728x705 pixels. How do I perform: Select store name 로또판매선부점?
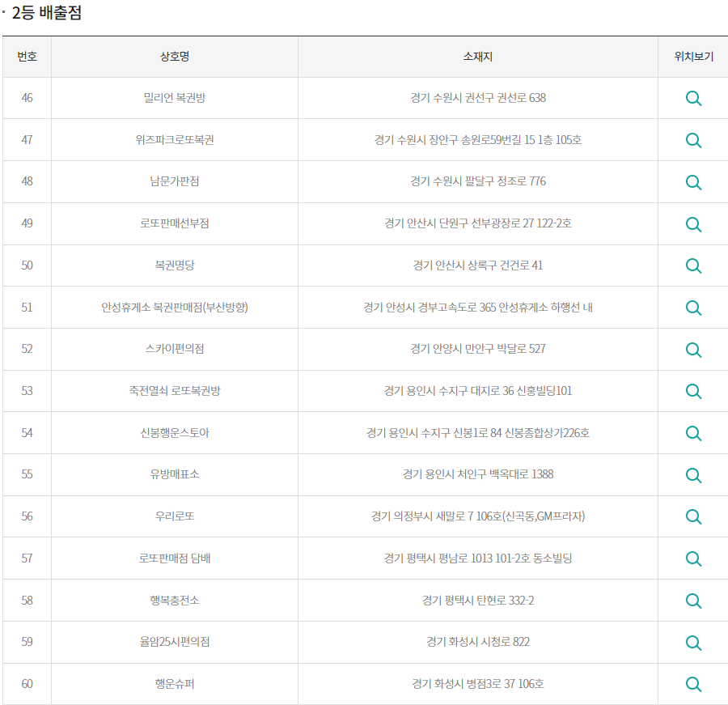coord(175,223)
